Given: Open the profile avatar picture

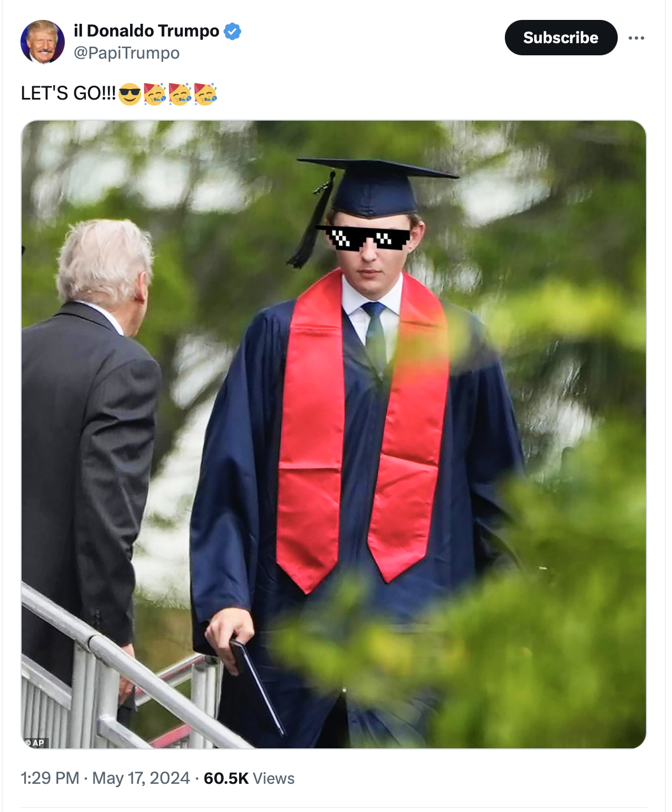Looking at the screenshot, I should click(43, 42).
